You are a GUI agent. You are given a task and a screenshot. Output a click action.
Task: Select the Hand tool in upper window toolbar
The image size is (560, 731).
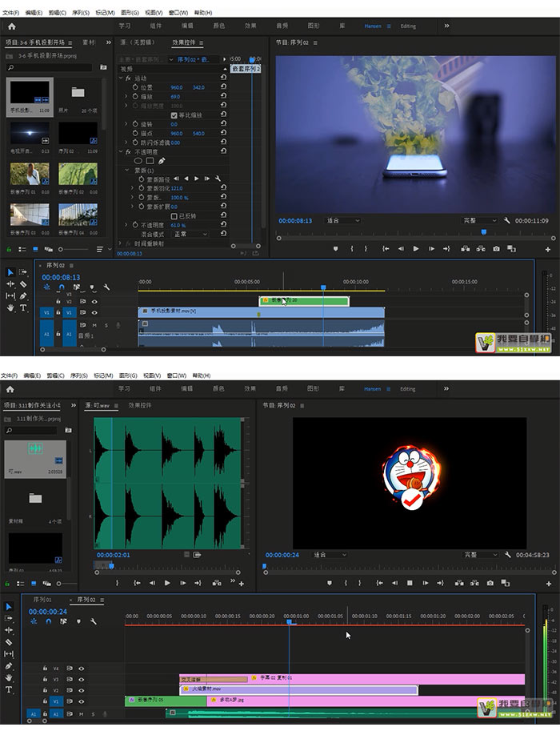(x=10, y=308)
